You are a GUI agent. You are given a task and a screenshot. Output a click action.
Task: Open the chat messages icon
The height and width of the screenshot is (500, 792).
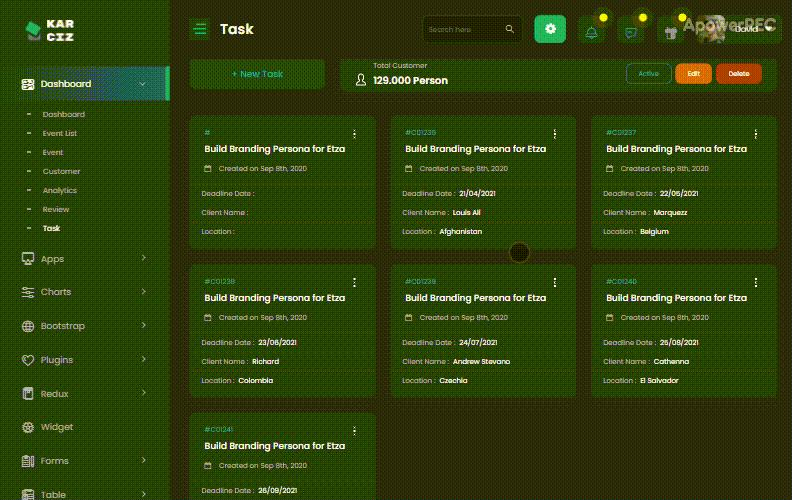pyautogui.click(x=630, y=31)
